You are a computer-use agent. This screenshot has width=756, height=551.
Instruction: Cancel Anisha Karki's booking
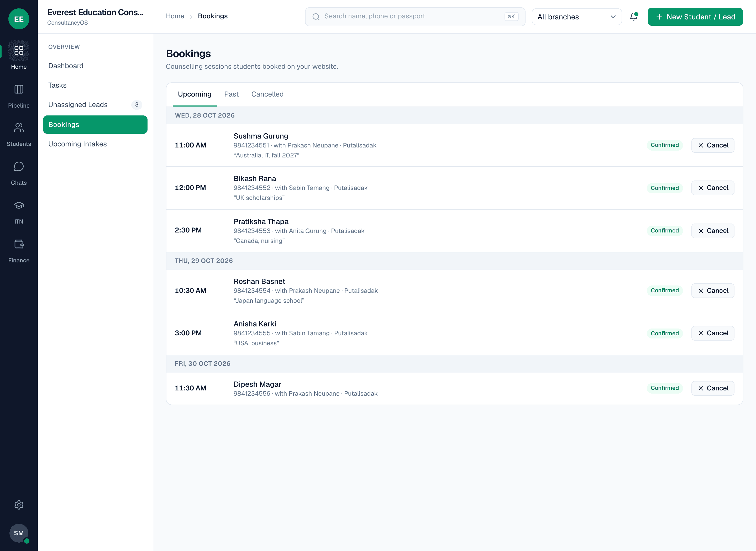pyautogui.click(x=713, y=333)
